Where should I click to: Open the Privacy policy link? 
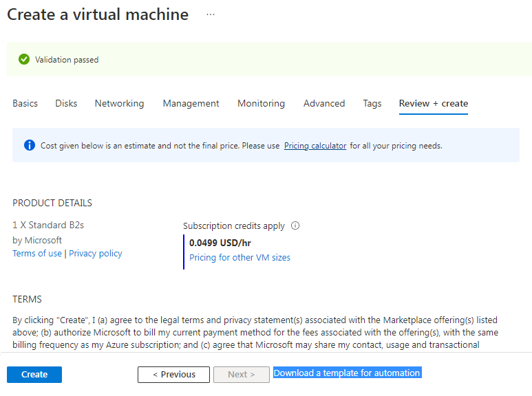96,254
